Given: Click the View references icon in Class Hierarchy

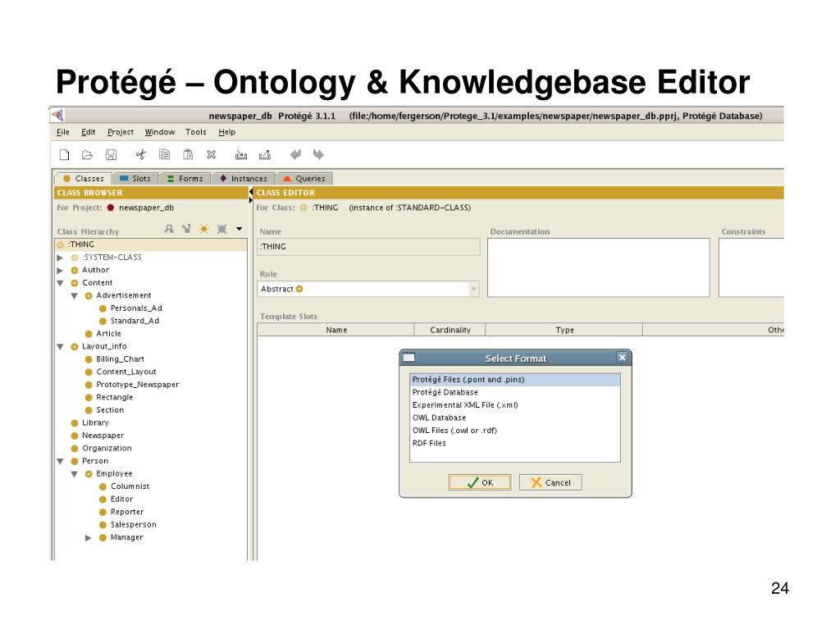Looking at the screenshot, I should pyautogui.click(x=169, y=229).
